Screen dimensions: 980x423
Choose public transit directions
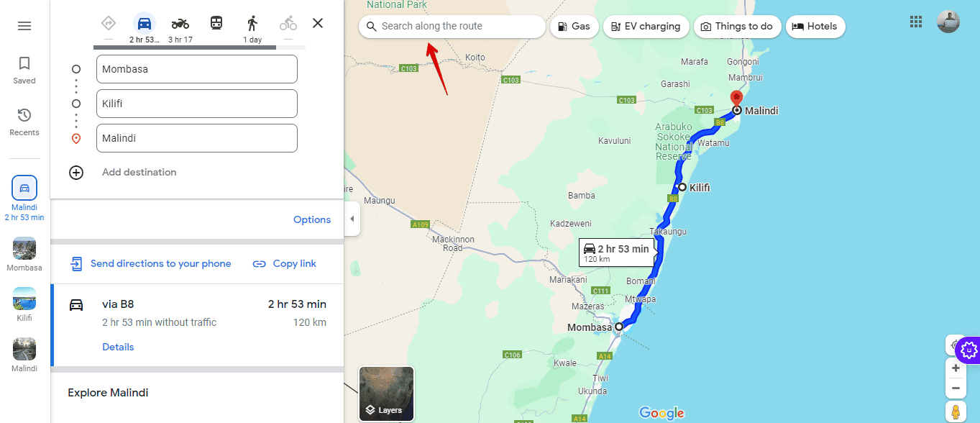(216, 22)
